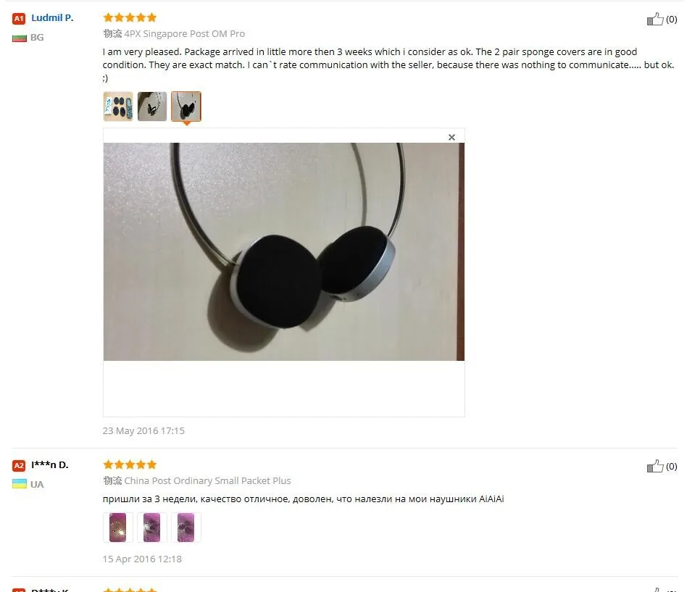Open first purple thumbnail in UA review
Image resolution: width=700 pixels, height=592 pixels.
pyautogui.click(x=118, y=528)
